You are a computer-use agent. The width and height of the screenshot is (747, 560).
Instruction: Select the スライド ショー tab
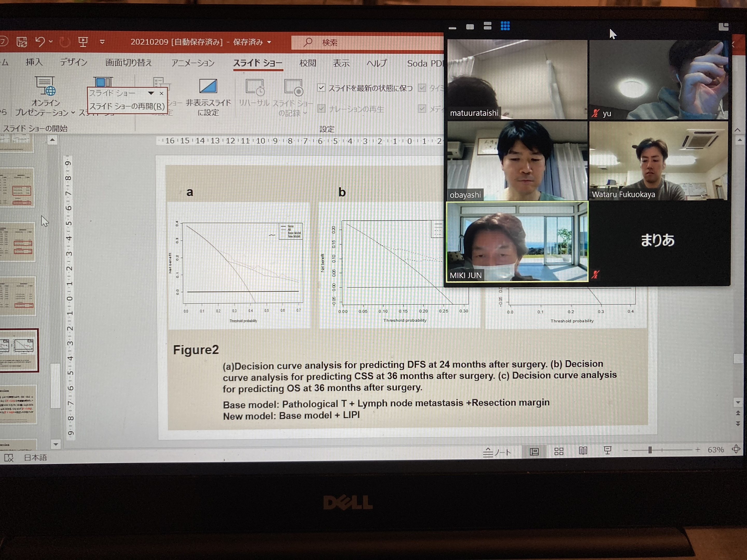pos(258,63)
